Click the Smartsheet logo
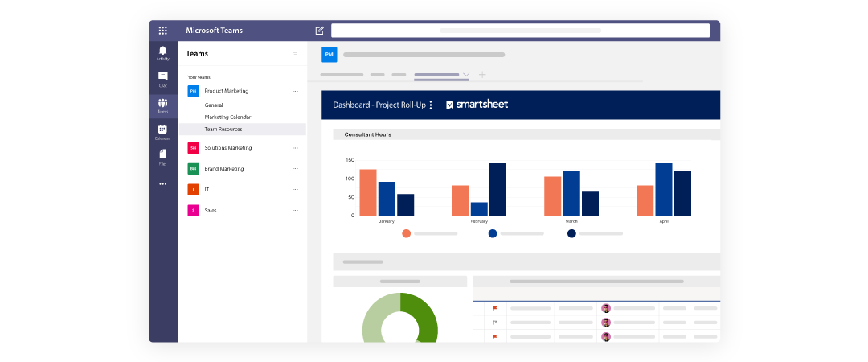Viewport: 868px width, 362px height. [x=477, y=105]
